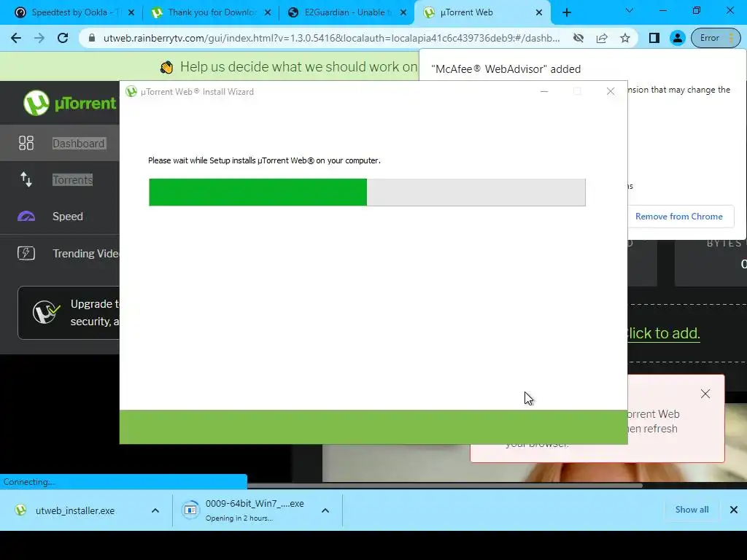Close the downloads bar
The image size is (747, 560).
point(734,510)
